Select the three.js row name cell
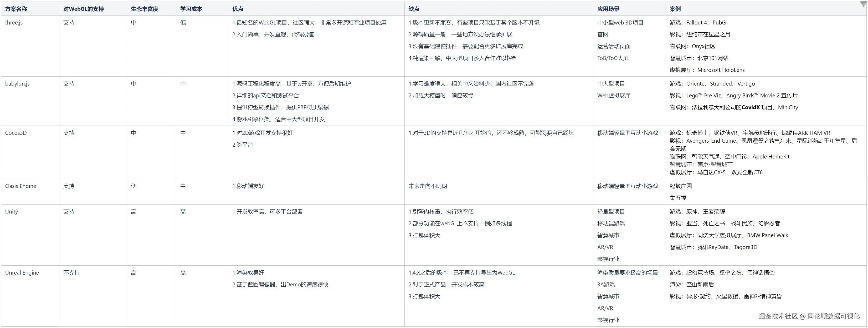This screenshot has height=328, width=868. pyautogui.click(x=14, y=23)
